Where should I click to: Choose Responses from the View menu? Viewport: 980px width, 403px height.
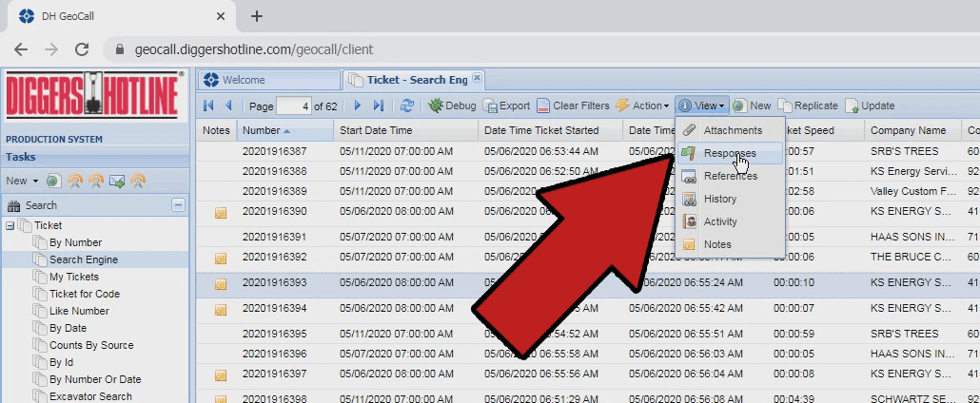coord(730,153)
